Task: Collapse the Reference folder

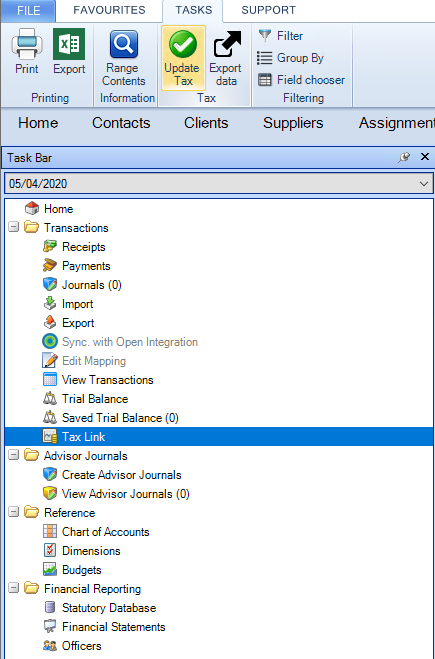Action: 14,512
